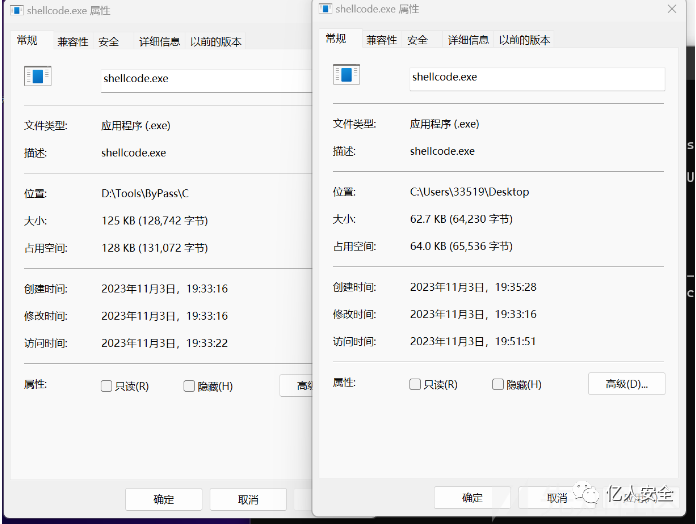Open 高级(D)... button in right window
696x524 pixels.
(x=627, y=384)
